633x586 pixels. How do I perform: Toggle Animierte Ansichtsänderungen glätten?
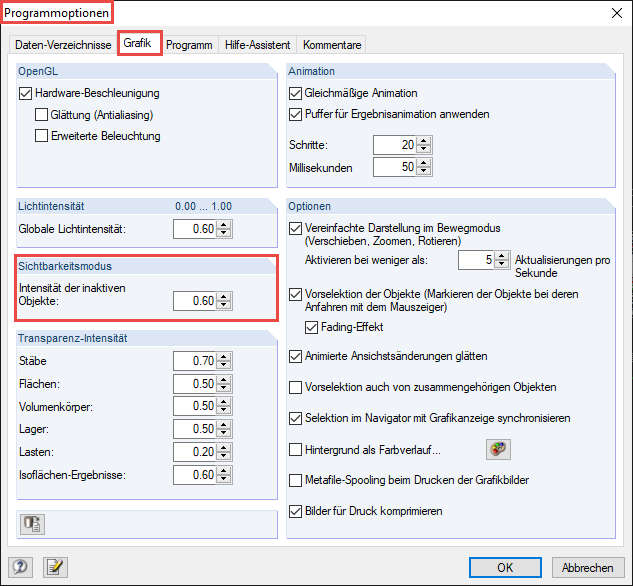click(x=295, y=356)
